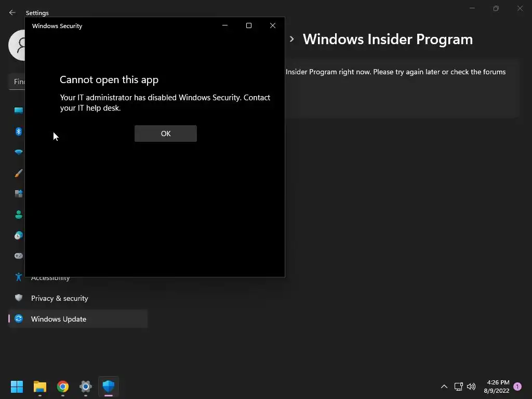532x399 pixels.
Task: Open the volume speaker icon in tray
Action: pos(471,387)
